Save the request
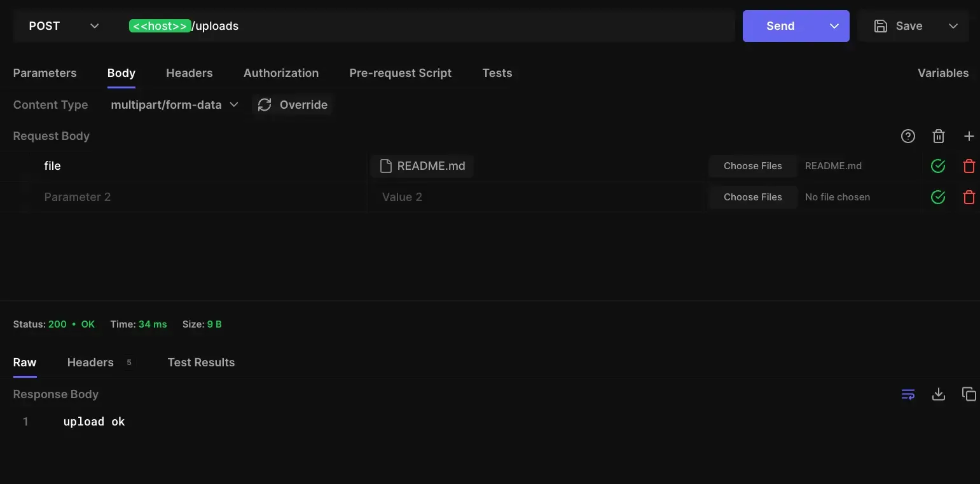The height and width of the screenshot is (484, 980). point(898,26)
